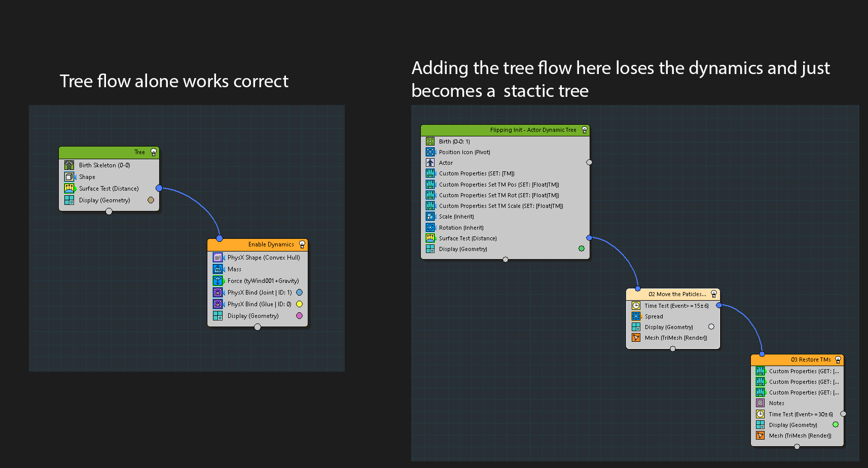
Task: Click PhysX Shape (Convex Hull) icon
Action: coord(218,257)
